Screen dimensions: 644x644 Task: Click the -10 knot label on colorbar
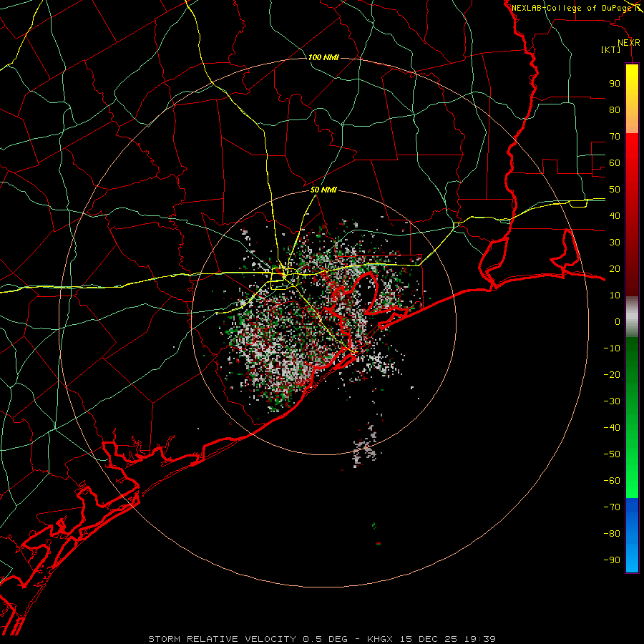click(x=612, y=348)
